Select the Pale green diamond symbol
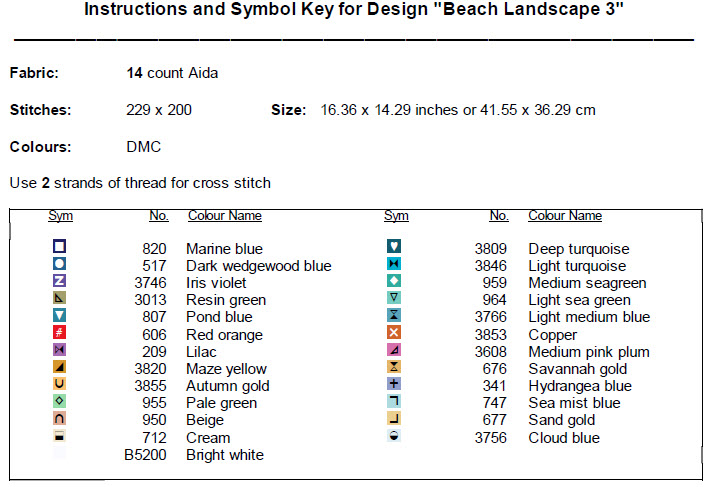This screenshot has height=487, width=712. [x=60, y=402]
